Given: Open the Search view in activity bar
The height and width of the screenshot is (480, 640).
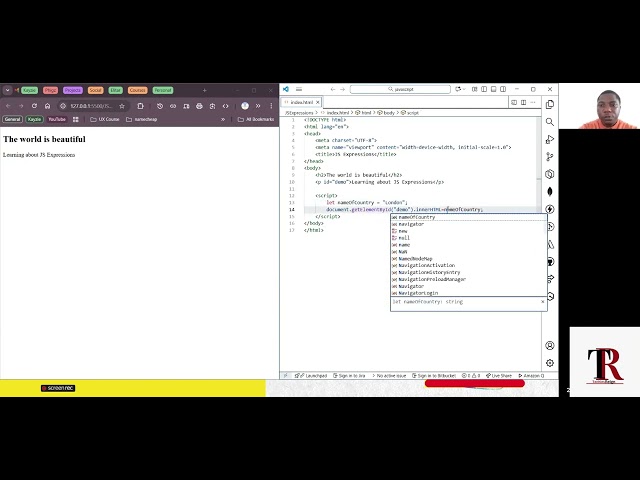Looking at the screenshot, I should pyautogui.click(x=550, y=122).
